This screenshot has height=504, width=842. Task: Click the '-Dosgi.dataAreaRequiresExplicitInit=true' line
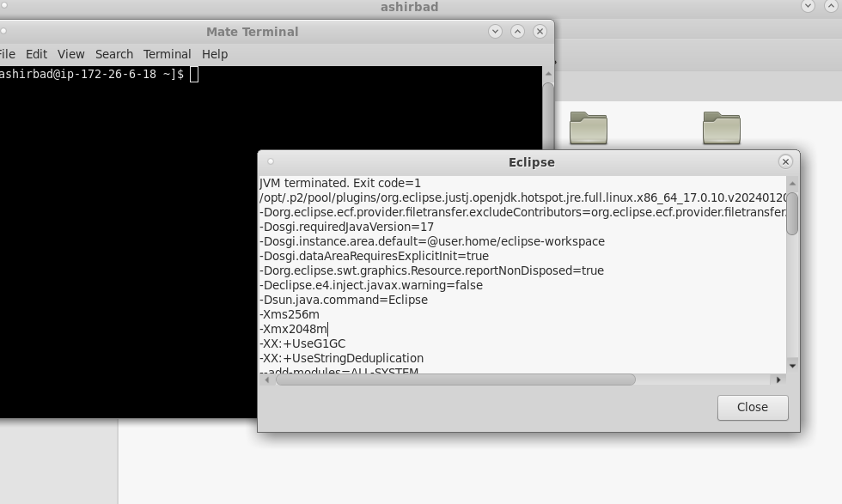pos(375,256)
